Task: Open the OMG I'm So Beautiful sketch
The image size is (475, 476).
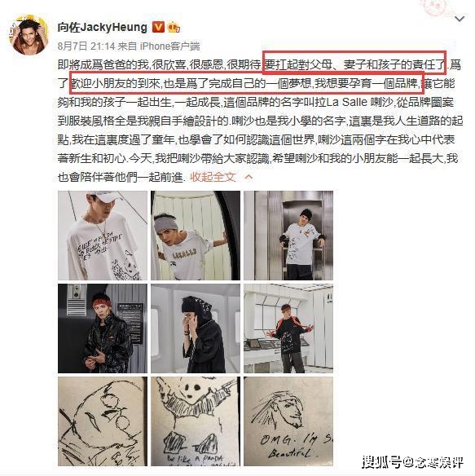Action: tap(288, 421)
